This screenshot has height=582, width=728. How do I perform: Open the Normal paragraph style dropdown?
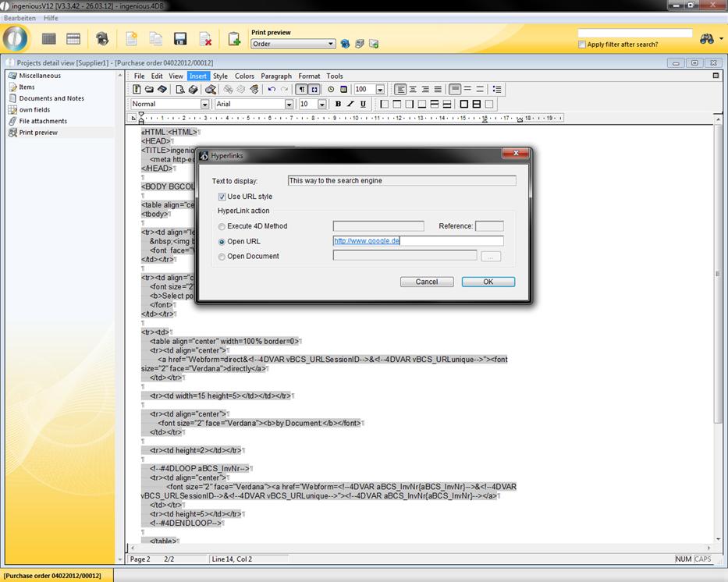click(x=205, y=104)
